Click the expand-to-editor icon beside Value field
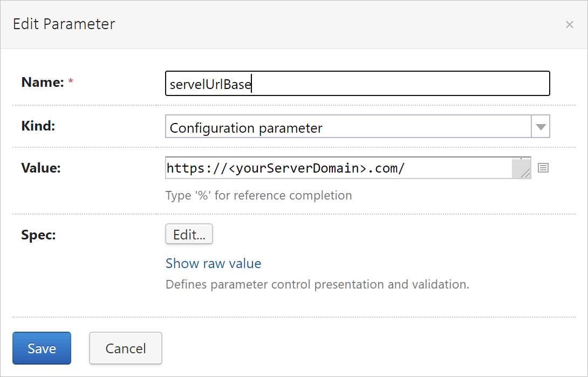This screenshot has height=377, width=588. (x=543, y=168)
